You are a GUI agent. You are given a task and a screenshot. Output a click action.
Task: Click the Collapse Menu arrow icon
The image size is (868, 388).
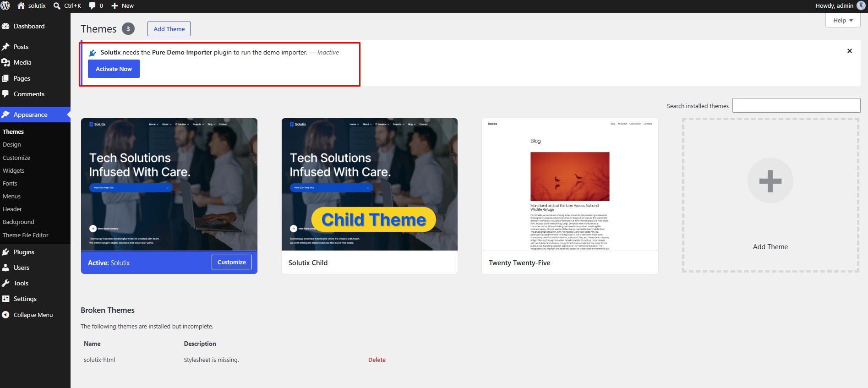pos(5,315)
